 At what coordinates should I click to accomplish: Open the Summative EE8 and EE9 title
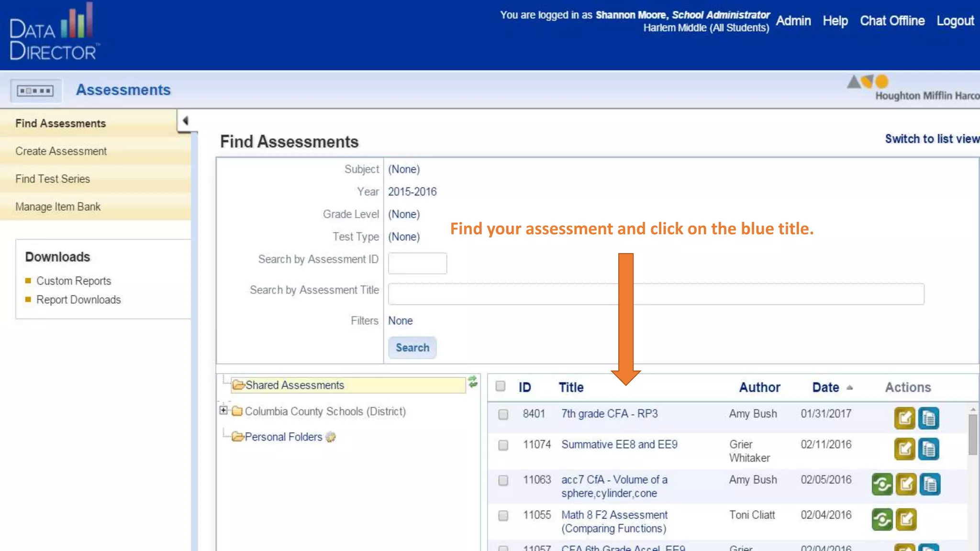[x=619, y=444]
